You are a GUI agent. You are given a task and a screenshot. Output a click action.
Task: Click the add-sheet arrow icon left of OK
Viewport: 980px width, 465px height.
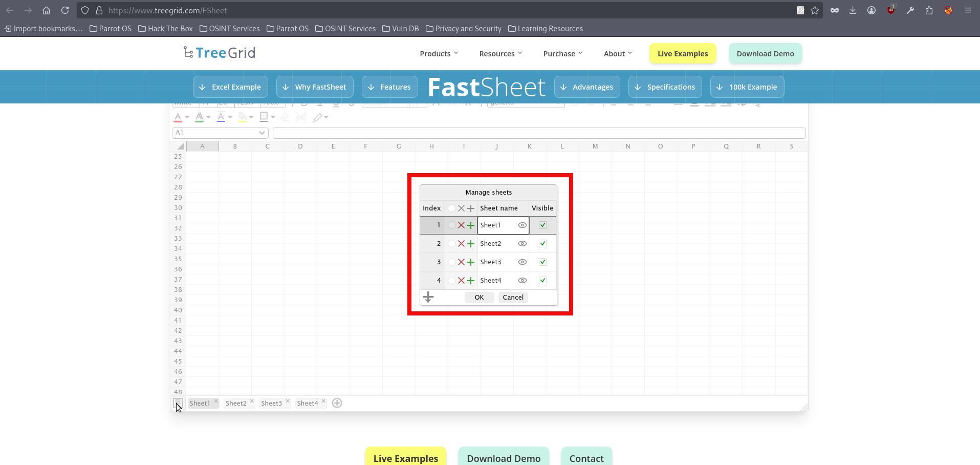tap(428, 298)
